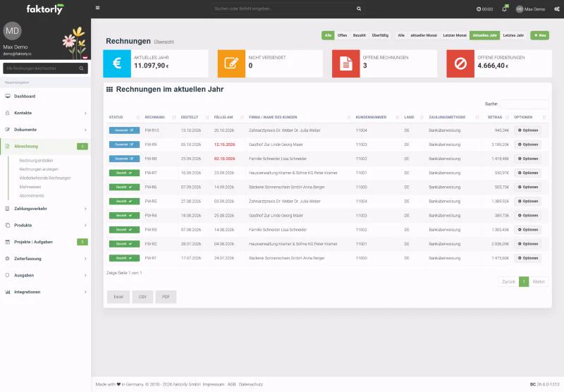Click the Status column sort icon
564x392 pixels.
(x=138, y=117)
